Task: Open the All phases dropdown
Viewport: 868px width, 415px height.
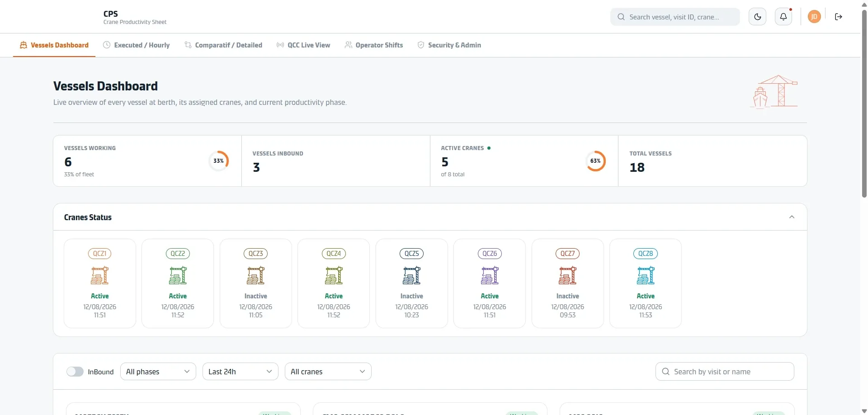Action: pyautogui.click(x=158, y=372)
